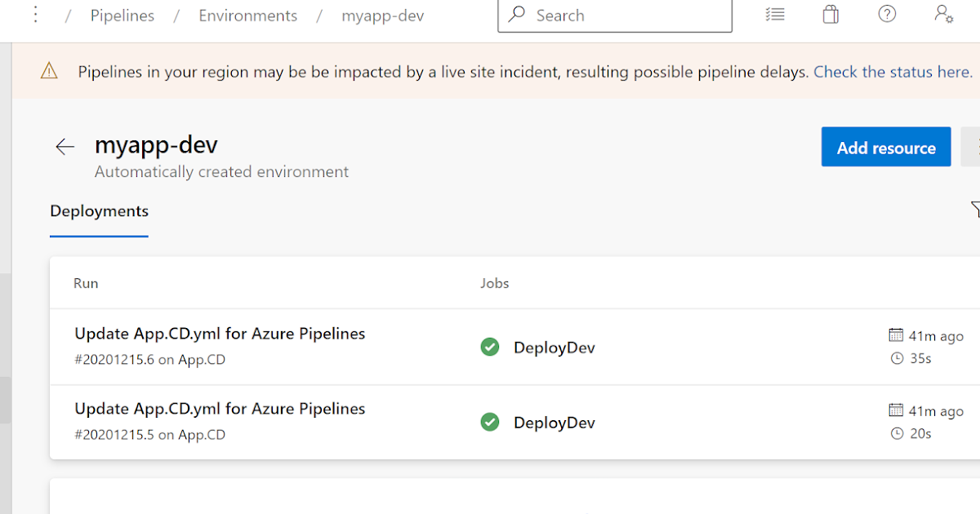Navigate to Environments via the breadcrumb
The image size is (980, 514).
[247, 15]
